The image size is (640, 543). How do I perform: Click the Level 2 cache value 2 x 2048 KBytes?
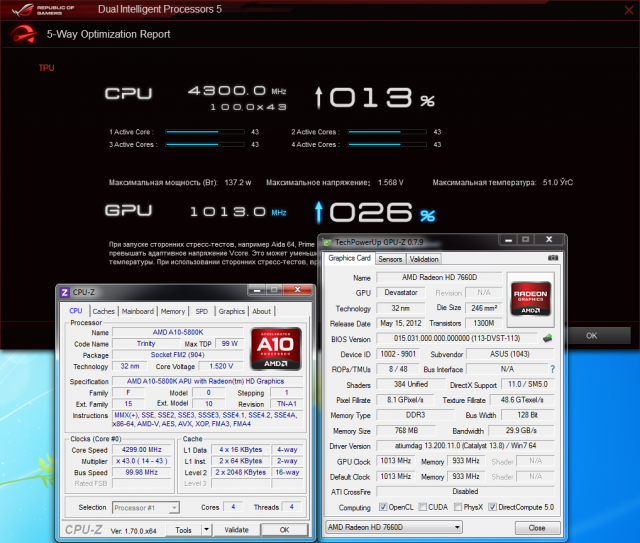coord(241,472)
